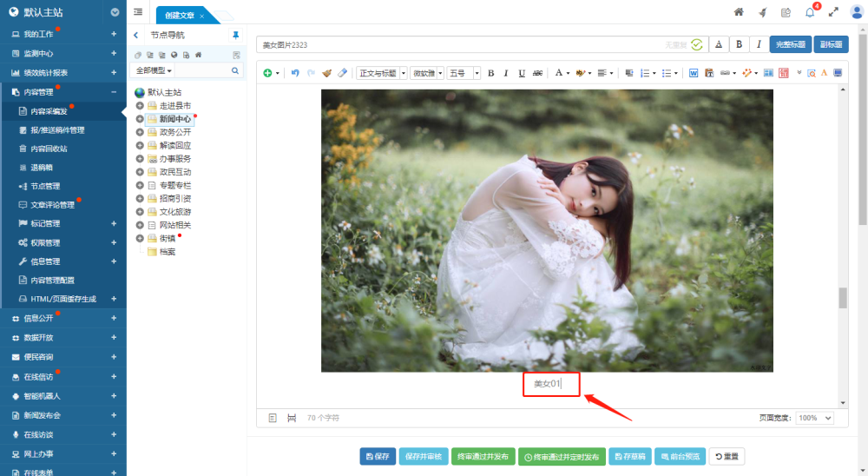Toggle underline formatting in editor toolbar
This screenshot has width=868, height=476.
tap(521, 73)
